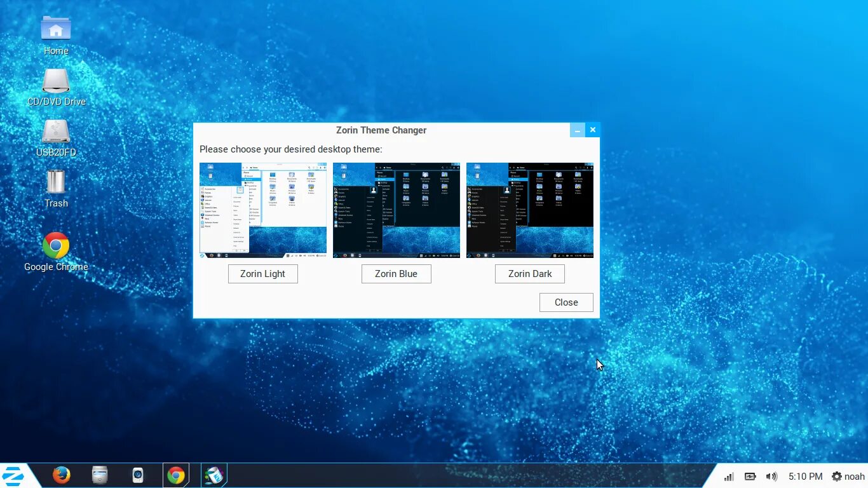Select the Trash desktop icon
Image resolution: width=868 pixels, height=488 pixels.
tap(56, 189)
